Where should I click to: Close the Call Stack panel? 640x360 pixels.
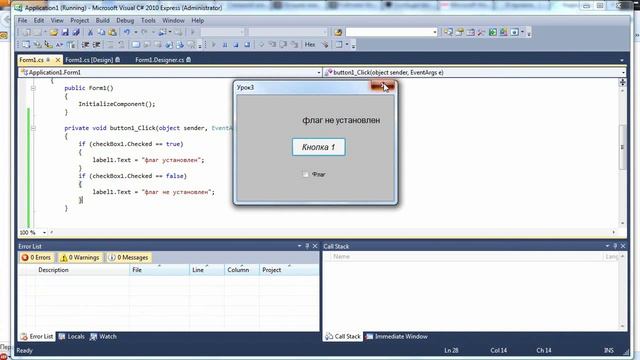623,246
